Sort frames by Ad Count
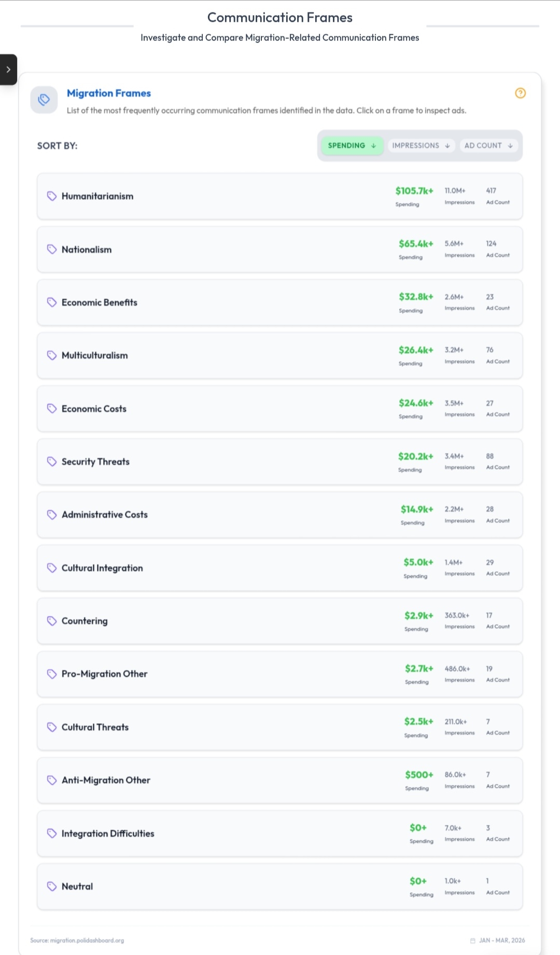The width and height of the screenshot is (560, 955). [488, 146]
